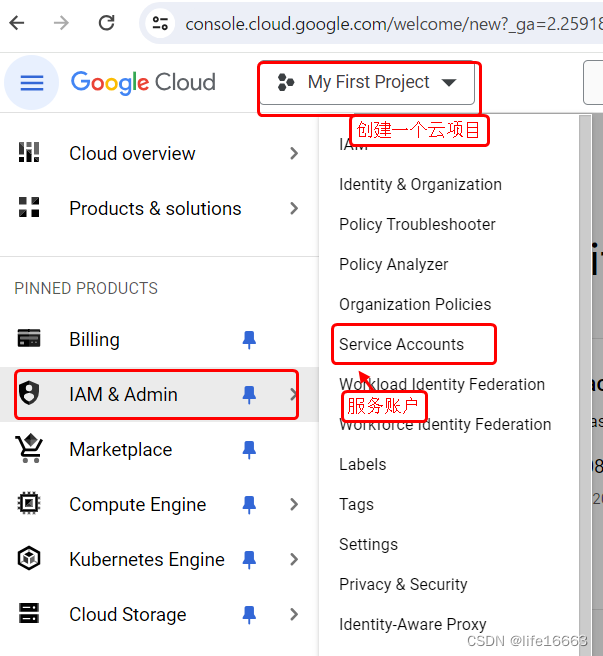Reload the page in the browser

coord(106,23)
